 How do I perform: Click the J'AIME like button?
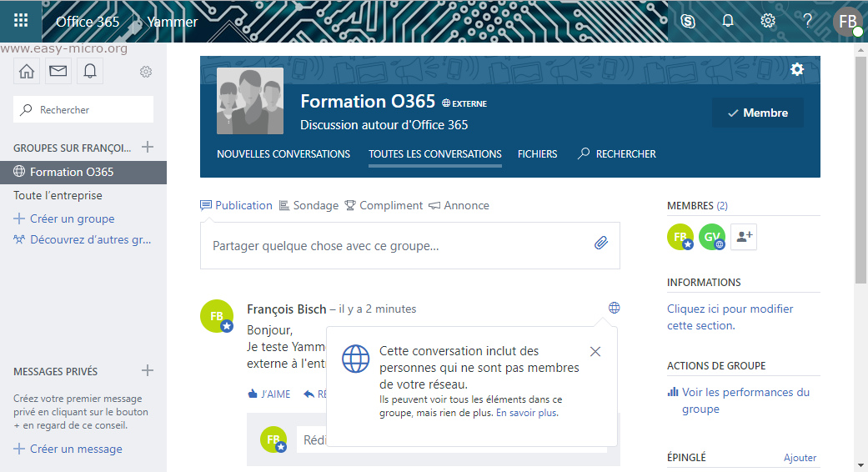[x=269, y=394]
